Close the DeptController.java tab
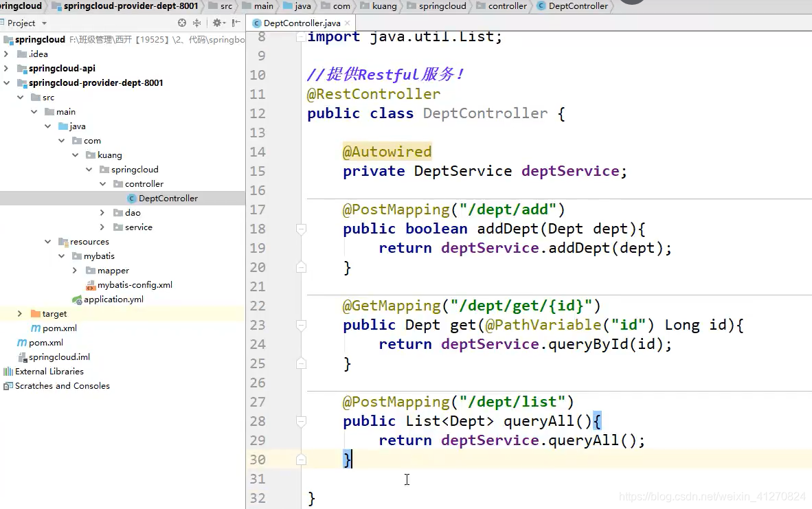Image resolution: width=812 pixels, height=509 pixels. coord(348,23)
